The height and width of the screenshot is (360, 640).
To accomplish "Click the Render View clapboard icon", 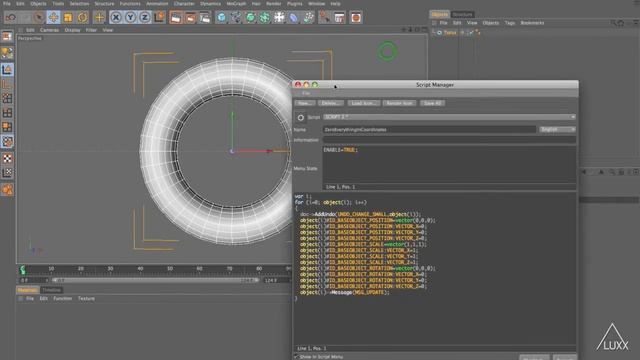I will click(176, 18).
